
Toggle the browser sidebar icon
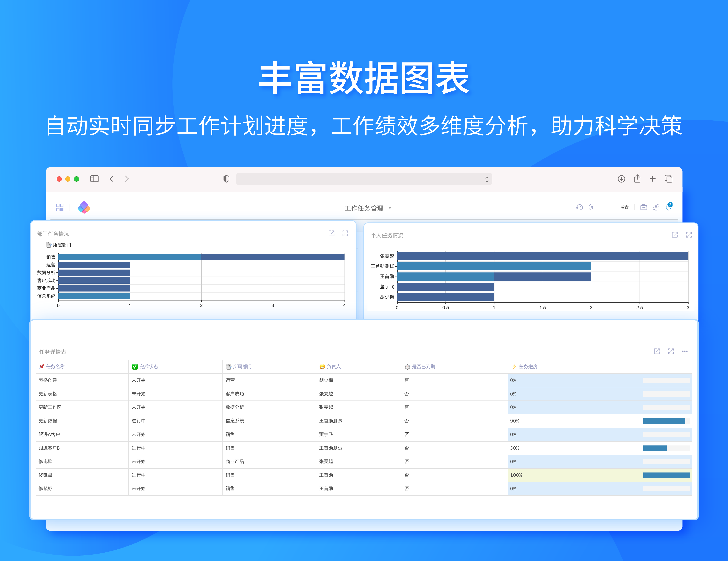click(x=94, y=179)
